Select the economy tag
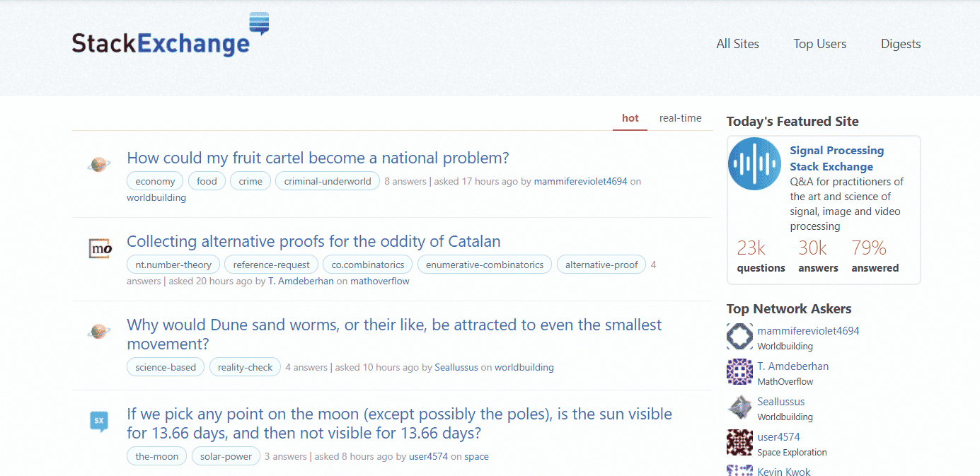Screen dimensions: 980x476 coord(154,180)
